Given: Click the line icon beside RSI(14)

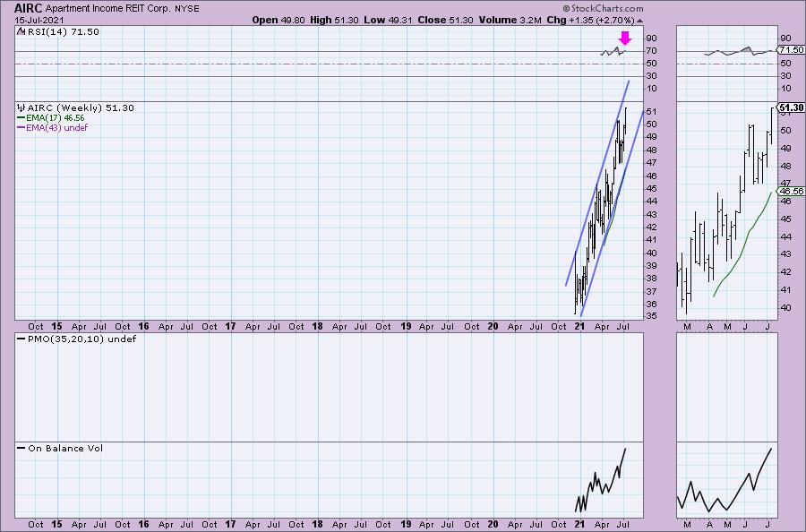Looking at the screenshot, I should 21,31.
